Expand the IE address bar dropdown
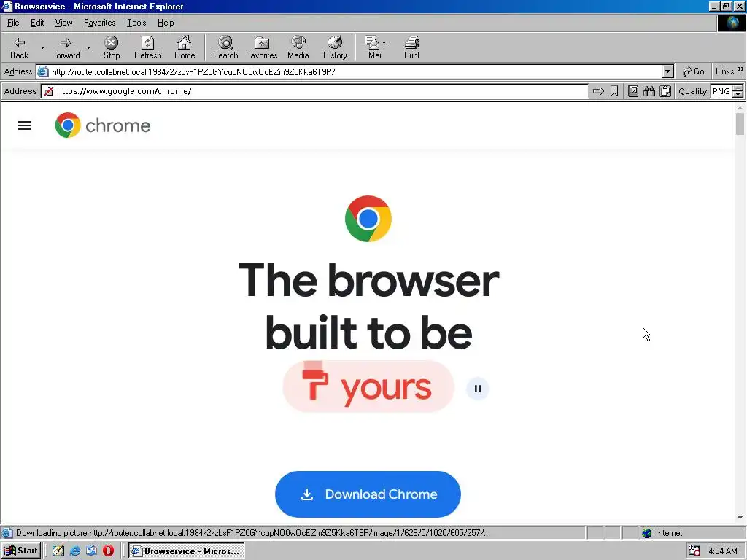Screen dimensions: 747x560 [x=668, y=72]
